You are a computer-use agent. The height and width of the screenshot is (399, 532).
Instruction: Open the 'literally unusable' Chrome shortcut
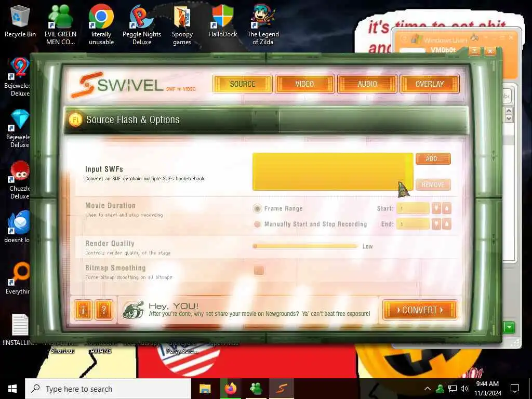(101, 24)
